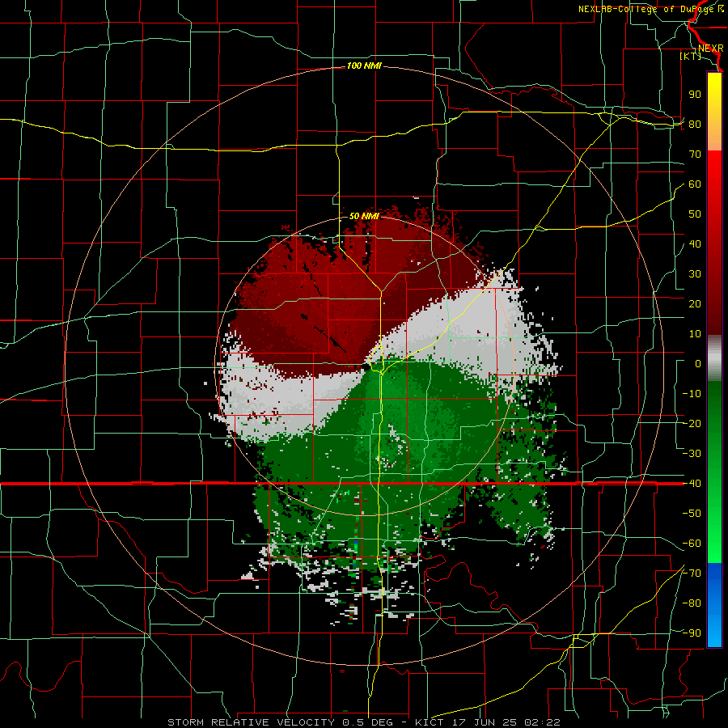
Task: Select the 60 value on velocity scale
Action: pyautogui.click(x=695, y=184)
